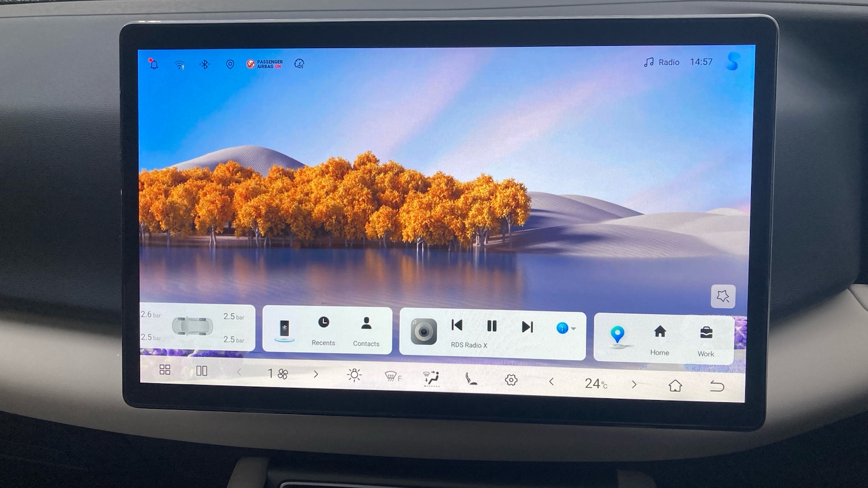Toggle front windshield defrost

coord(392,377)
